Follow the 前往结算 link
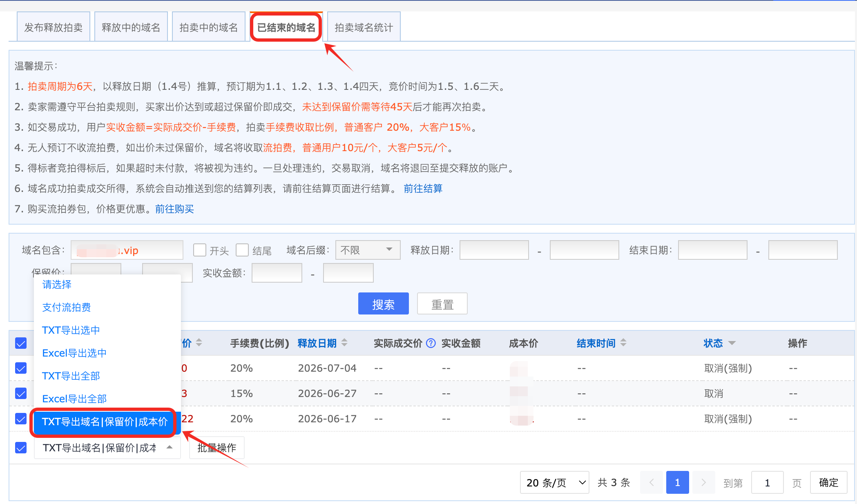 coord(423,188)
